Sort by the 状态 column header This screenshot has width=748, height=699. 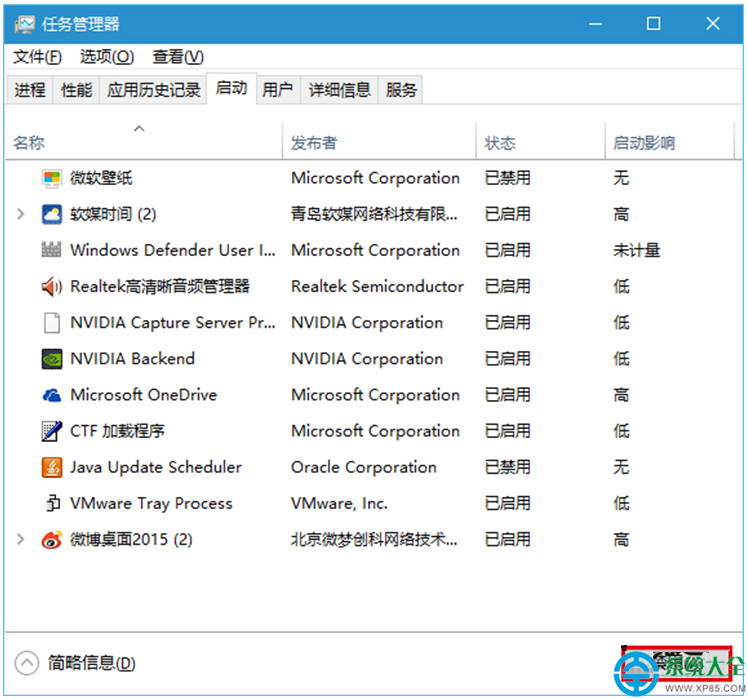(540, 142)
